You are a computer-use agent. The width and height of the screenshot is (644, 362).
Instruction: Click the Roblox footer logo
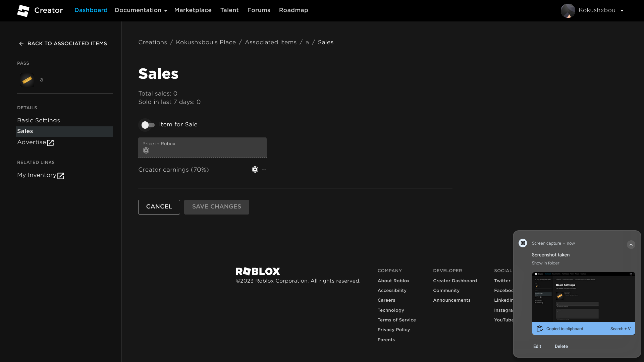click(258, 271)
